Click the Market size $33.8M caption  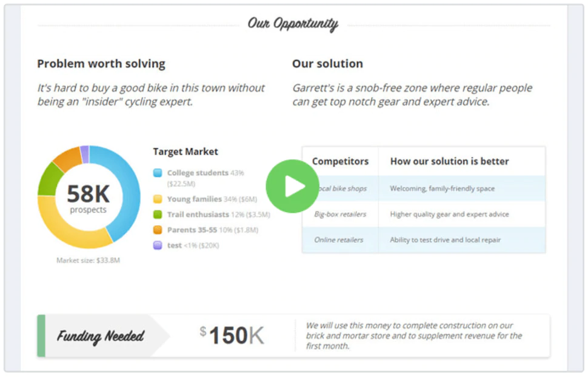point(88,261)
